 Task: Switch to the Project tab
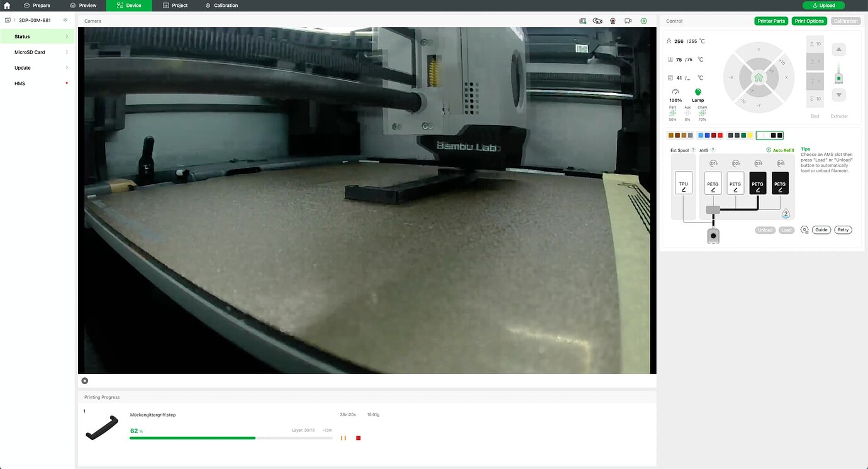click(175, 6)
